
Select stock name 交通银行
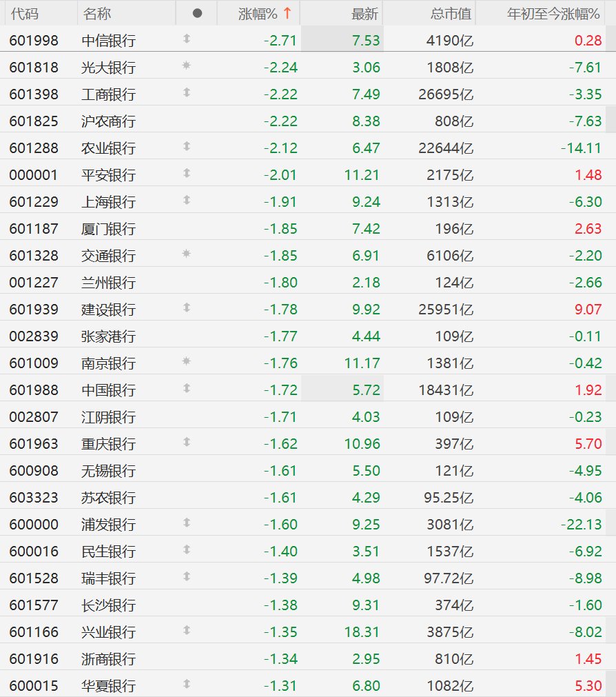[x=108, y=256]
